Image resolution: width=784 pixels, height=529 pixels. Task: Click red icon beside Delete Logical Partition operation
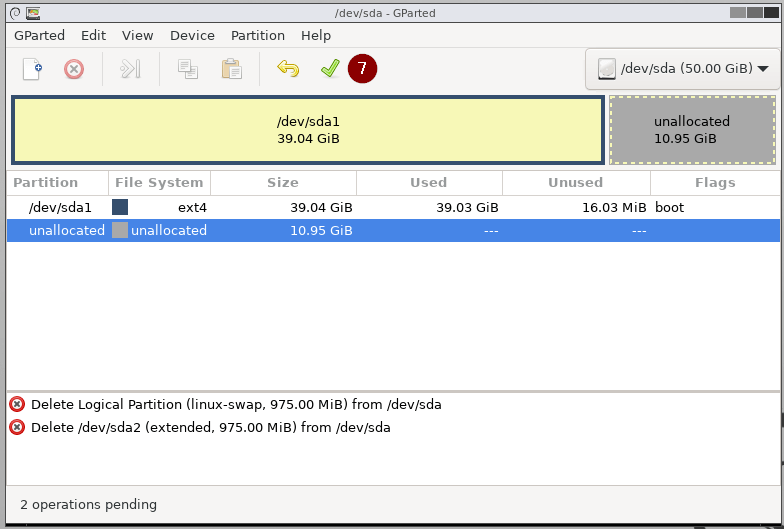click(17, 404)
